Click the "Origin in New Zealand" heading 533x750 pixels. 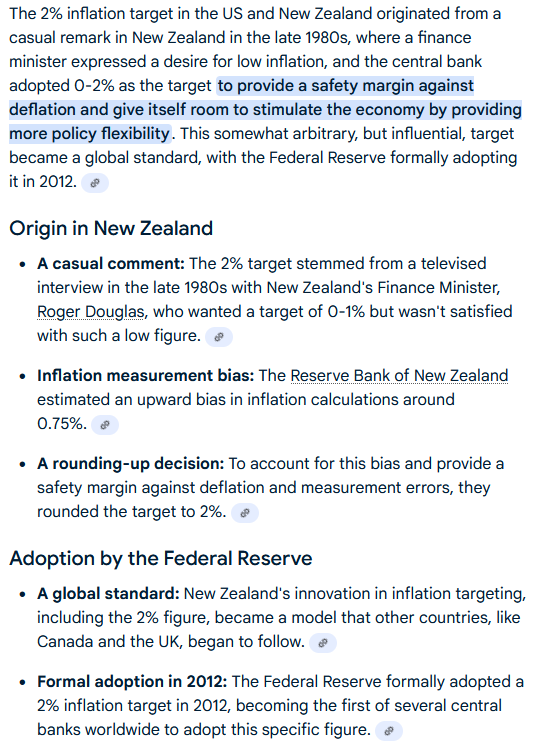pyautogui.click(x=111, y=228)
